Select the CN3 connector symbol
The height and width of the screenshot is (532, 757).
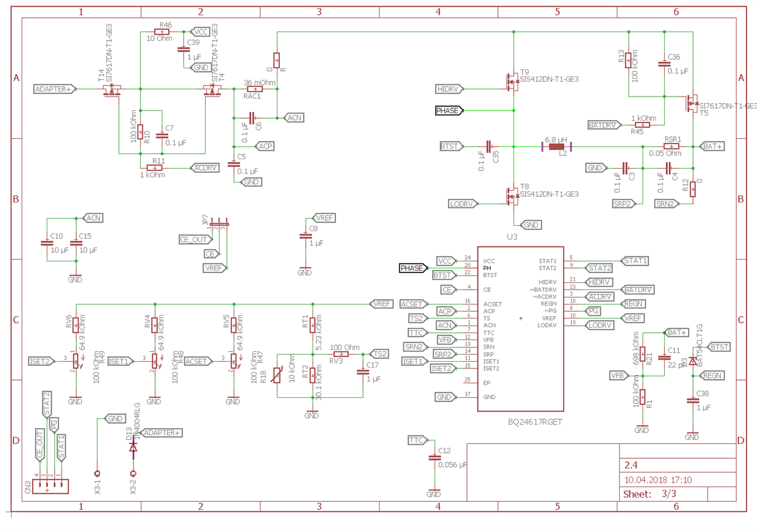coord(49,486)
